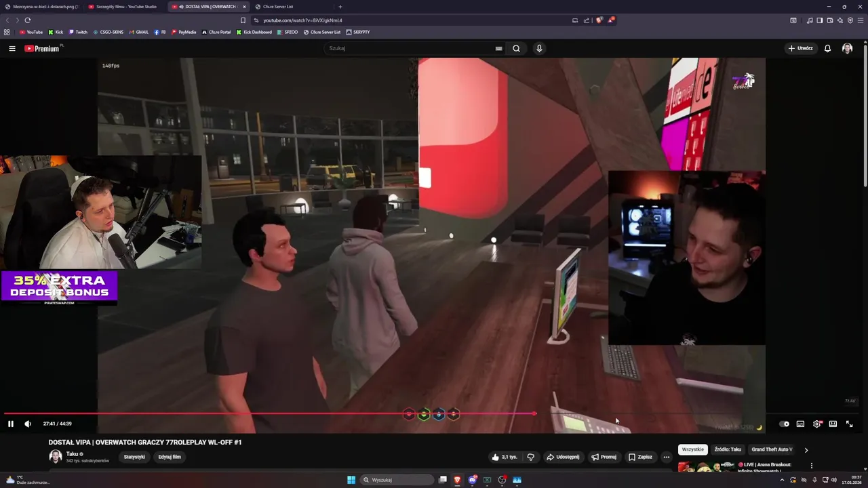The width and height of the screenshot is (868, 488).
Task: Open the PayMedia bookmark
Action: (x=184, y=32)
